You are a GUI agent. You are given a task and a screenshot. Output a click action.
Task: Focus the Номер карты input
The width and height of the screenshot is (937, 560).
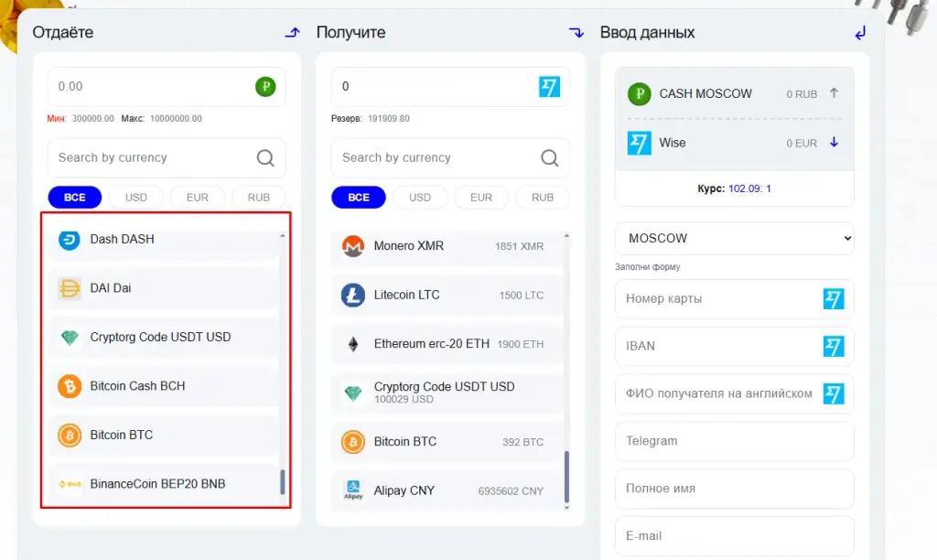(735, 299)
